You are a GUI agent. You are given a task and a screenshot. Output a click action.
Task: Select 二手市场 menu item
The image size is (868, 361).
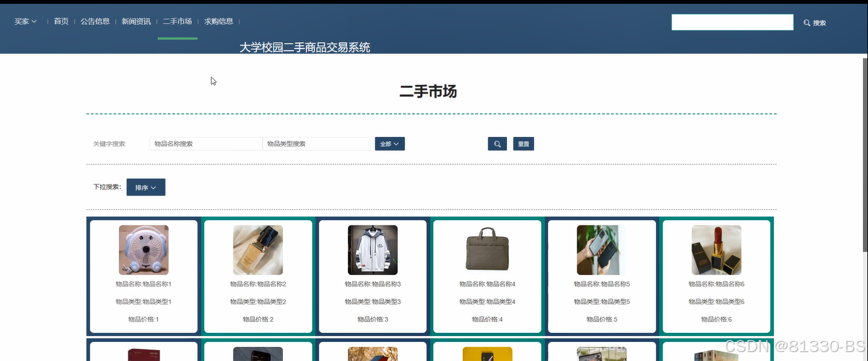177,22
